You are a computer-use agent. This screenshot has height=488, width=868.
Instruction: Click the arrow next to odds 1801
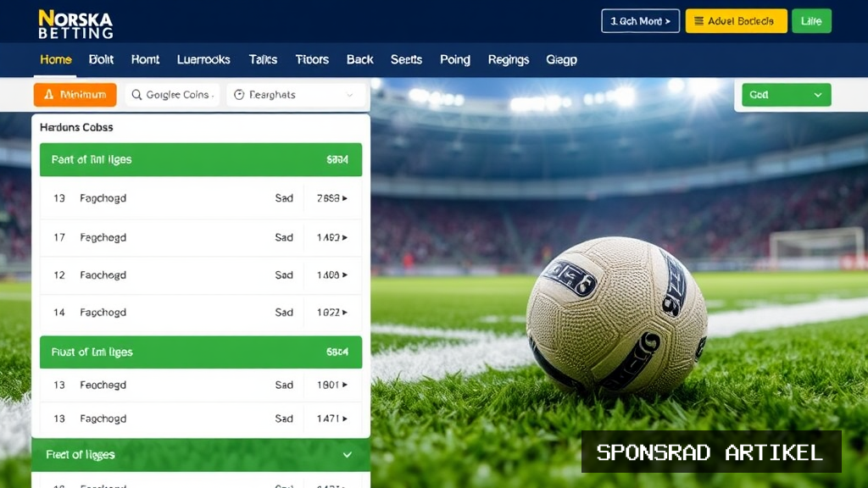(x=345, y=385)
